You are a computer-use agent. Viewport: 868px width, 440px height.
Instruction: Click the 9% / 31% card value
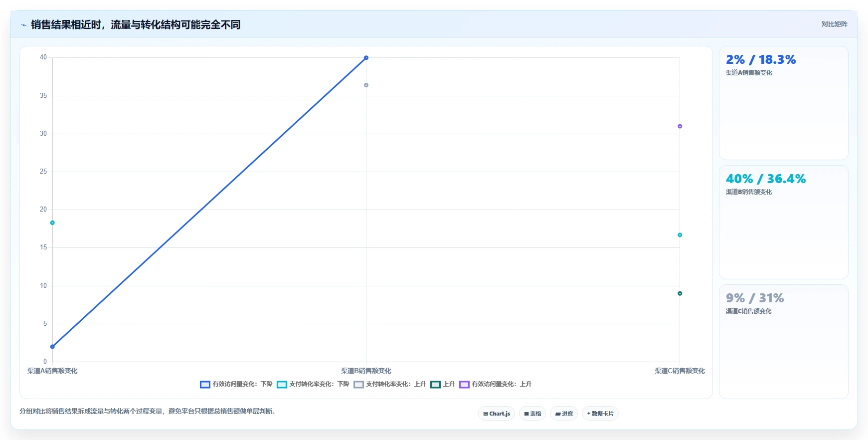coord(755,298)
